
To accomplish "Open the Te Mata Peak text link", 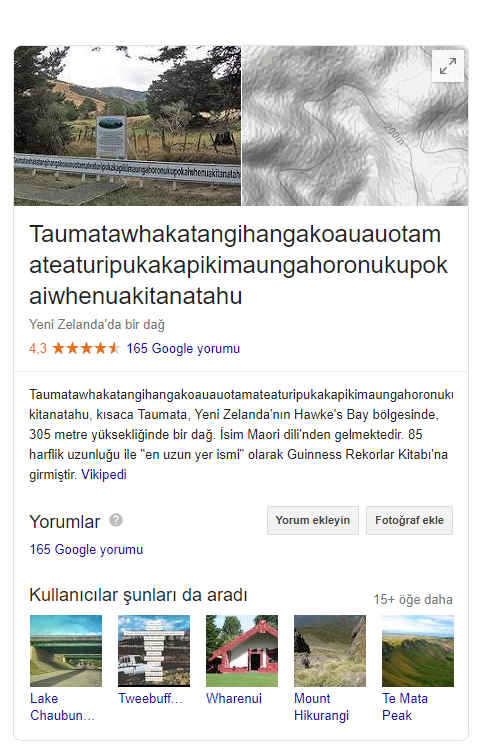I will pyautogui.click(x=405, y=707).
